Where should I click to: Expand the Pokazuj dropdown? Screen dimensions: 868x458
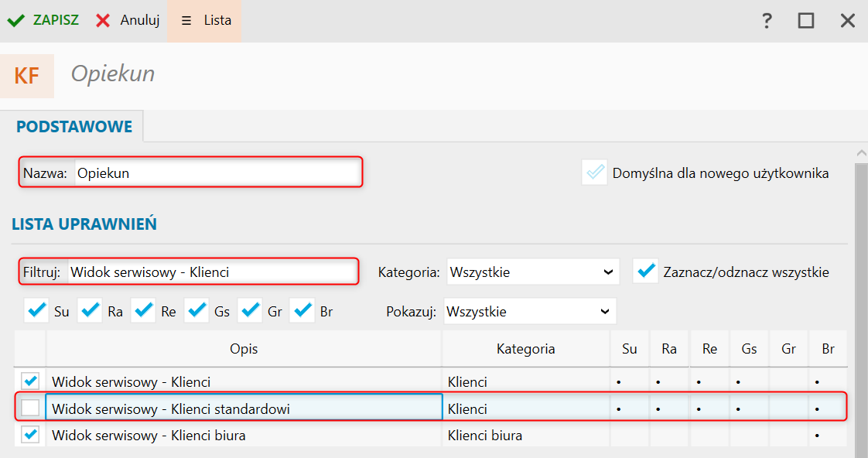[x=530, y=311]
